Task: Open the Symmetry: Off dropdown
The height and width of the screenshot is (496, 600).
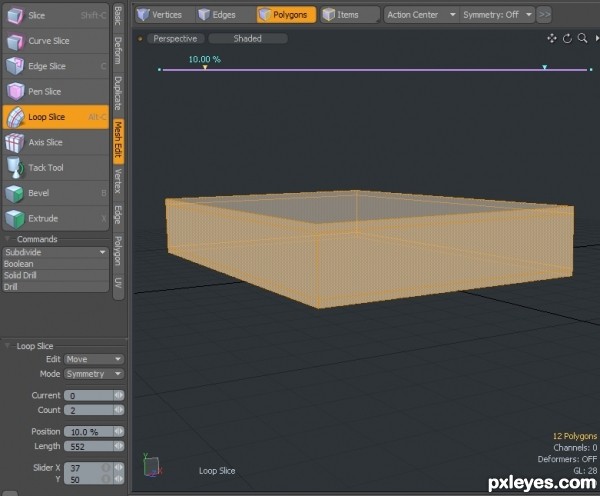Action: click(497, 15)
